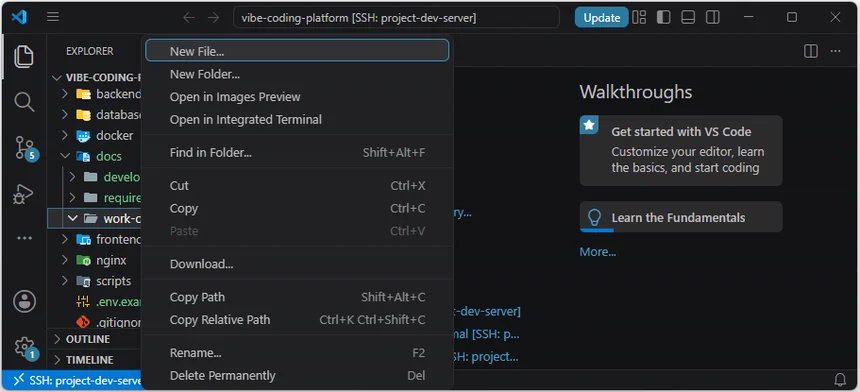This screenshot has width=860, height=392.
Task: Select Open in Images Preview
Action: [297, 96]
